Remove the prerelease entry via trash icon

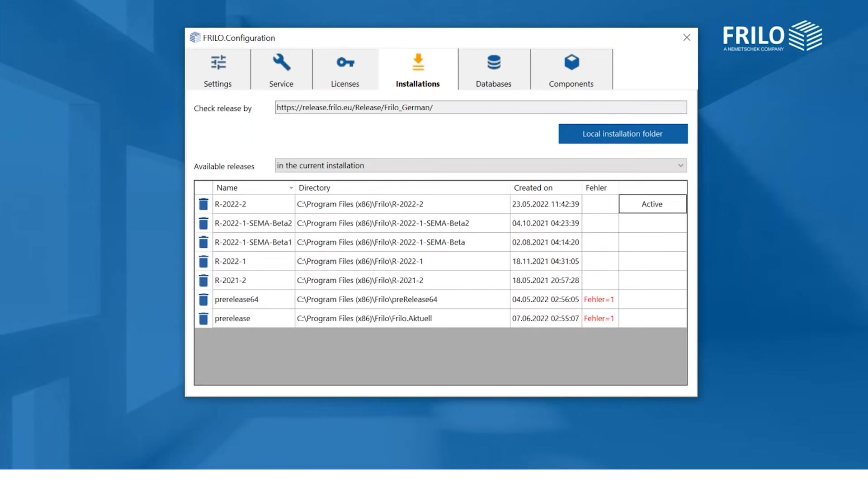(203, 319)
